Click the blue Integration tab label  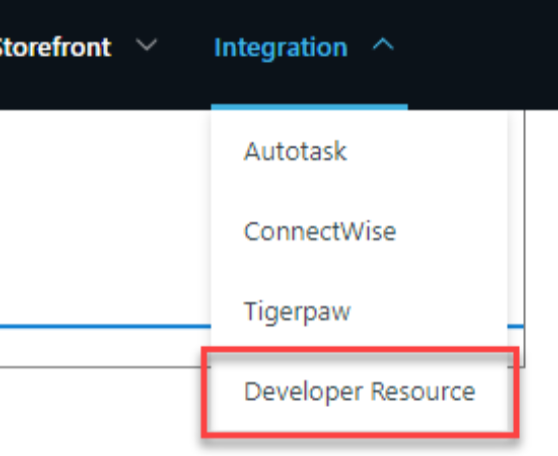(281, 48)
